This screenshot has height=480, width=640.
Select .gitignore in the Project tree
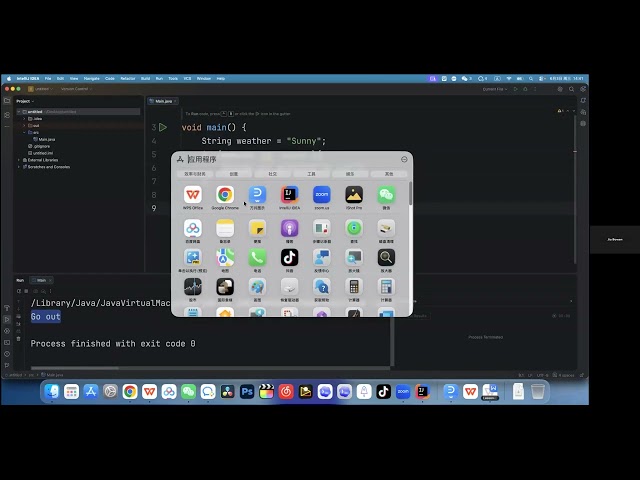[39, 146]
